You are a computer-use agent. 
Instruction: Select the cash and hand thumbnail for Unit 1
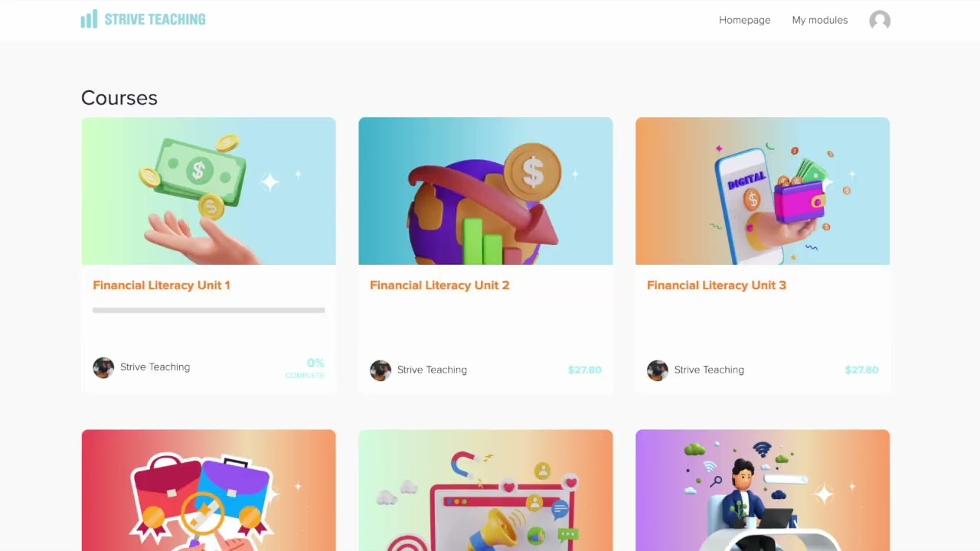(208, 191)
